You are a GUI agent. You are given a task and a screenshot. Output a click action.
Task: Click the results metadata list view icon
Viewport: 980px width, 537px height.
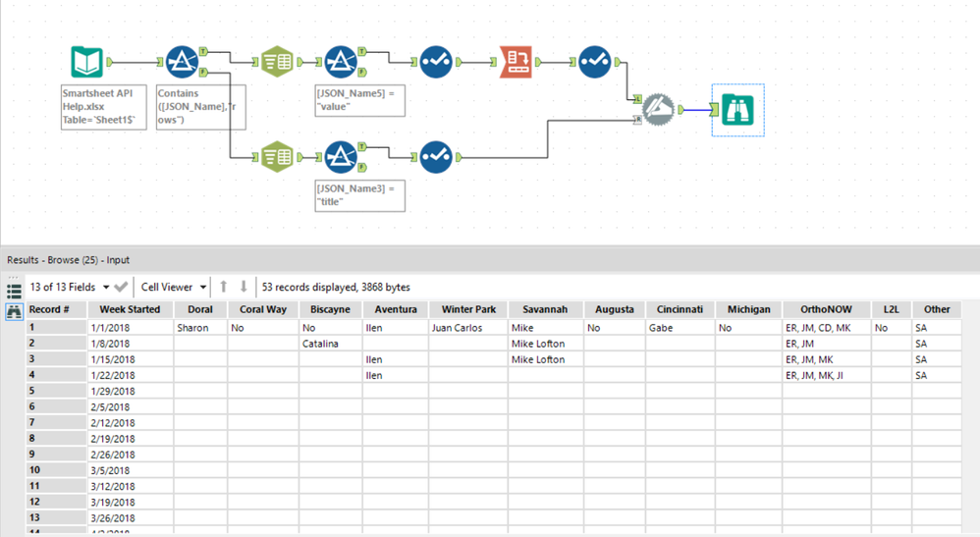pyautogui.click(x=14, y=291)
